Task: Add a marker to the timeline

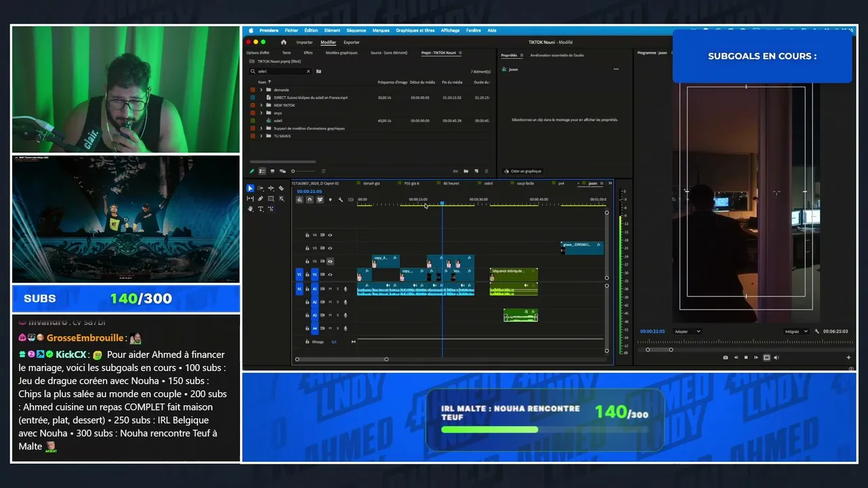Action: (330, 199)
